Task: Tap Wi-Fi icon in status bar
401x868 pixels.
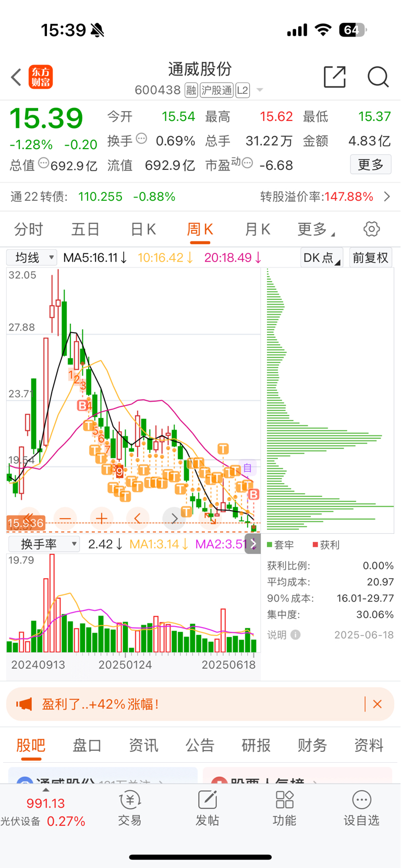Action: point(323,30)
